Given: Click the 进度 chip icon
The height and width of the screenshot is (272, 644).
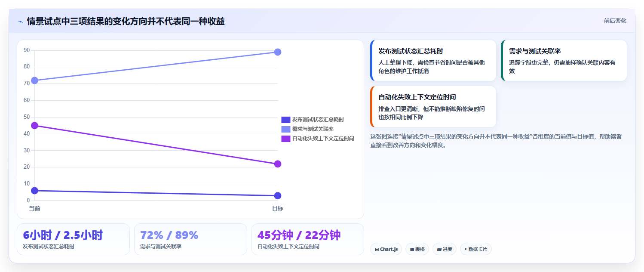Looking at the screenshot, I should click(x=439, y=249).
